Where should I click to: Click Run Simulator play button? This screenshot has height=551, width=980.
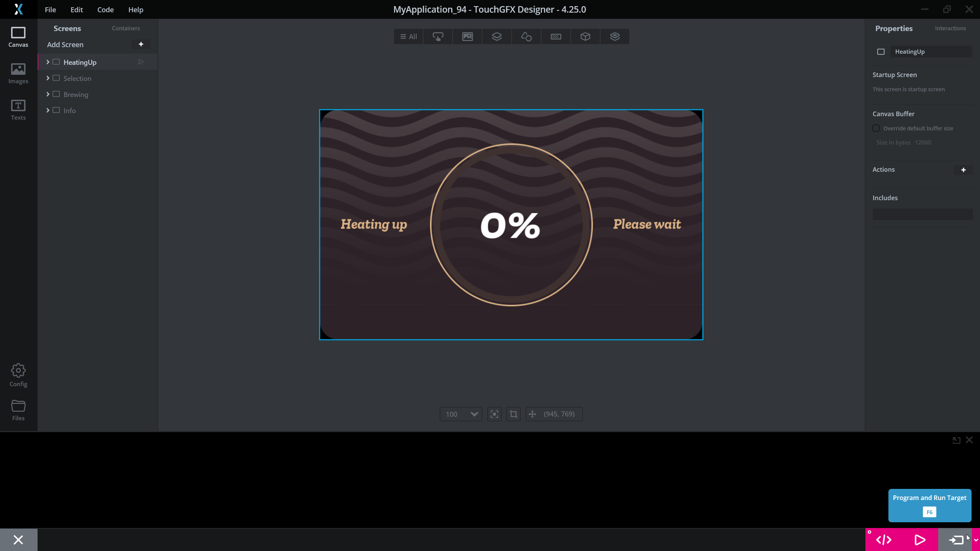coord(920,540)
